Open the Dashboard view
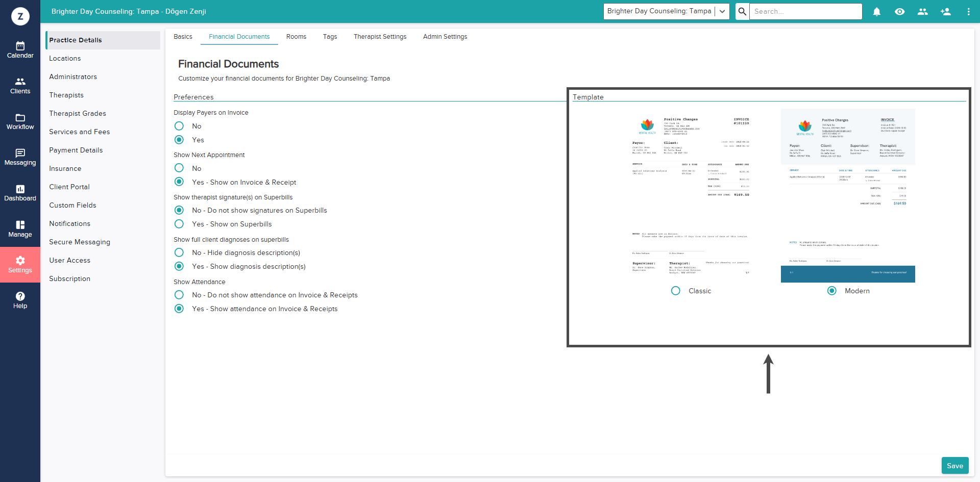This screenshot has height=482, width=980. point(20,193)
